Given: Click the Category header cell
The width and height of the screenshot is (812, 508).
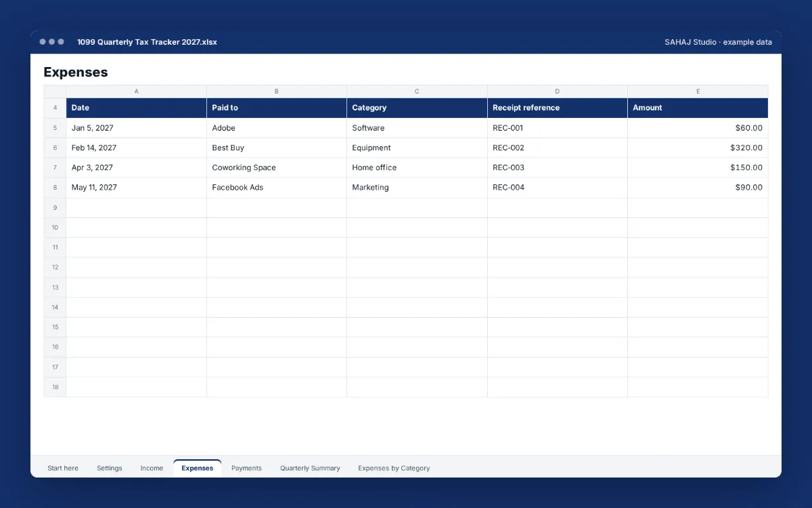Looking at the screenshot, I should tap(417, 108).
